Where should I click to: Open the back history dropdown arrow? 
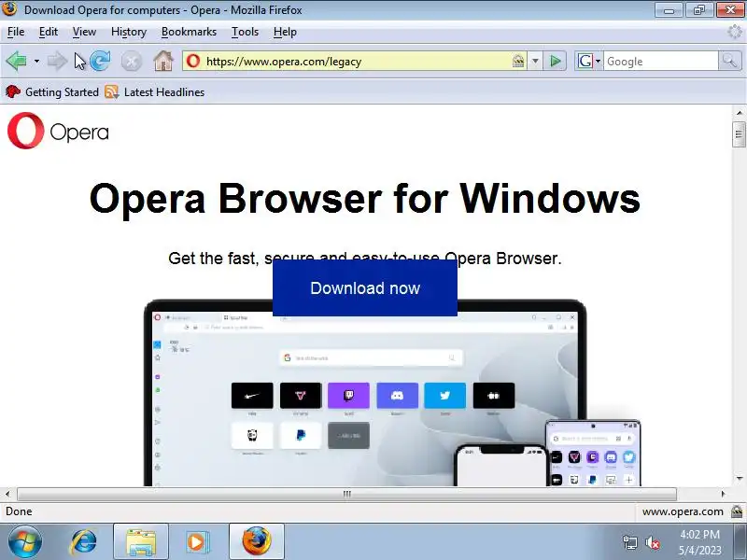tap(36, 61)
